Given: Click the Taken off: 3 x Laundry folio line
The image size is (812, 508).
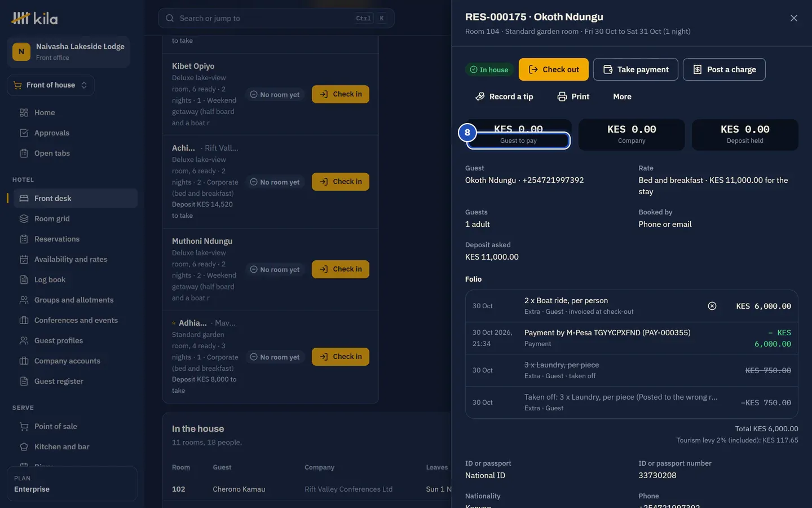Looking at the screenshot, I should pyautogui.click(x=632, y=402).
